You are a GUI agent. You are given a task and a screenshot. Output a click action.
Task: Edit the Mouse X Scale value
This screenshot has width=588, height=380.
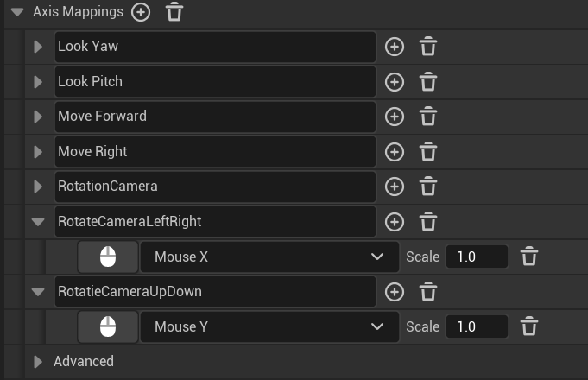(x=476, y=256)
